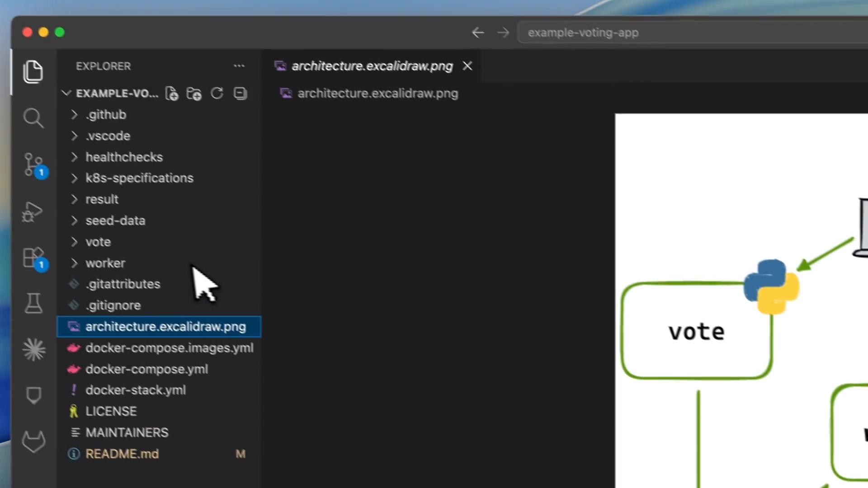Screen dimensions: 868x488
Task: Expand the healthchecks folder
Action: pyautogui.click(x=159, y=157)
